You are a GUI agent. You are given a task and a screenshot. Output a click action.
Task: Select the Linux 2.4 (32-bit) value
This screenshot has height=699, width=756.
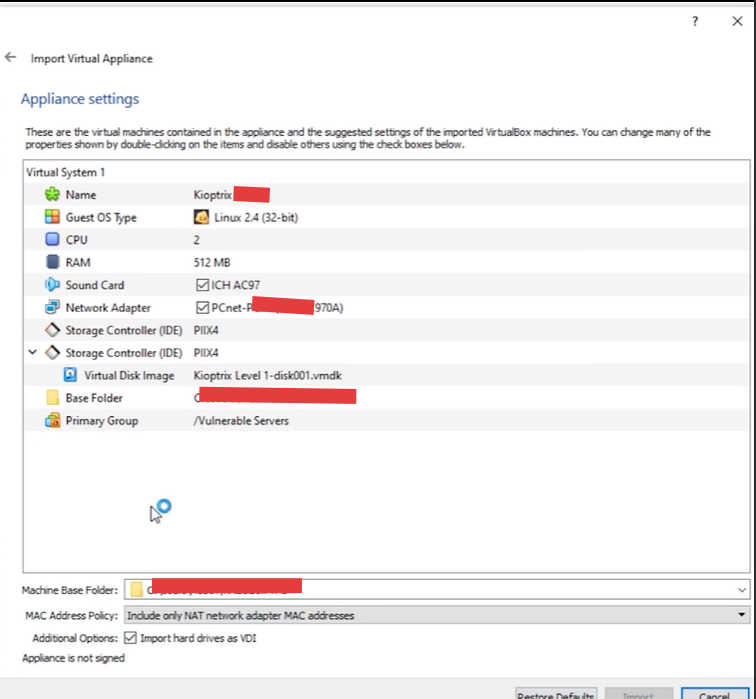256,217
